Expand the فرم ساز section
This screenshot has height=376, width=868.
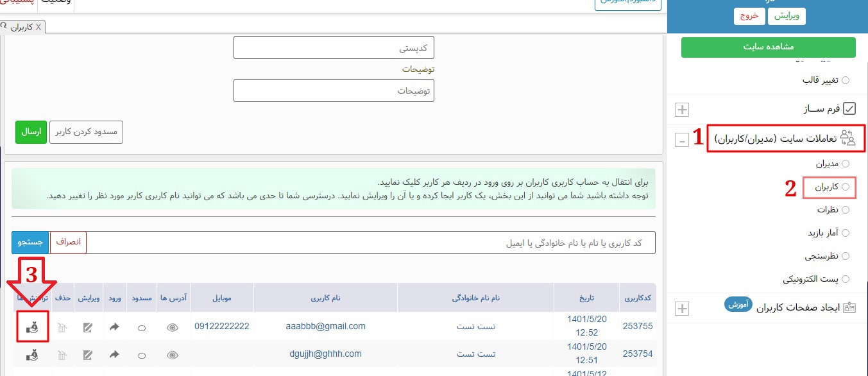click(682, 109)
